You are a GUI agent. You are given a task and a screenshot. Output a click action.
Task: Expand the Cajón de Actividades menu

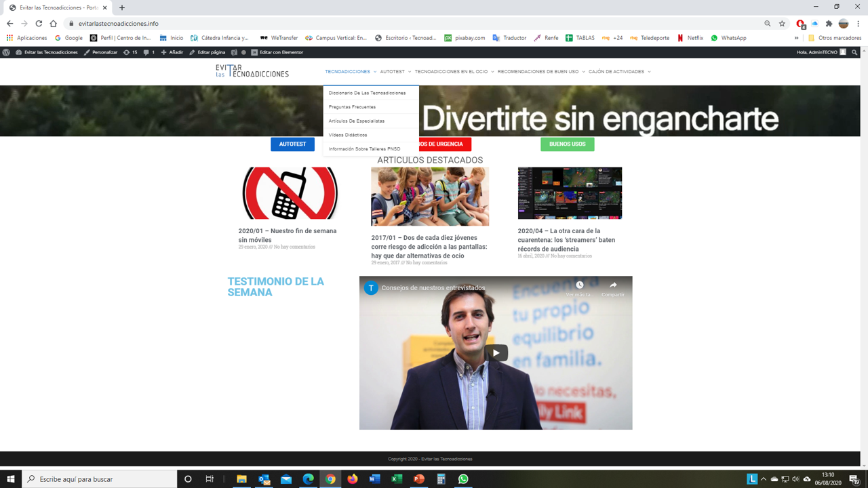pos(618,72)
